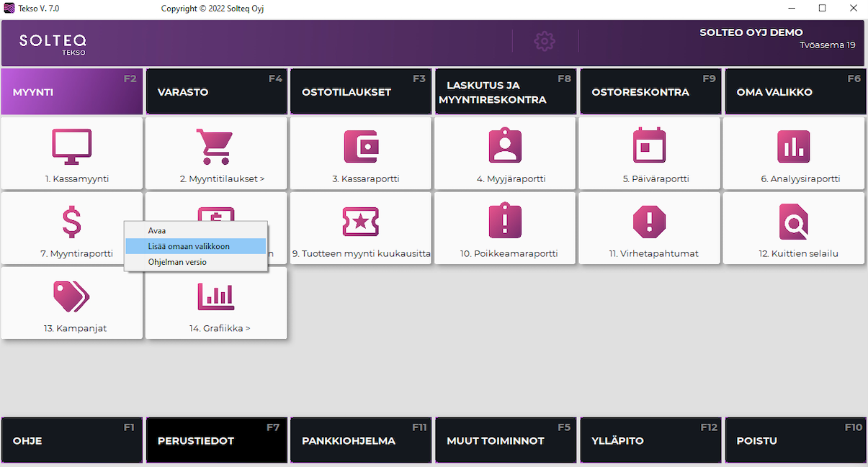Open the Analyysiraportti bar chart icon
868x467 pixels.
(793, 146)
